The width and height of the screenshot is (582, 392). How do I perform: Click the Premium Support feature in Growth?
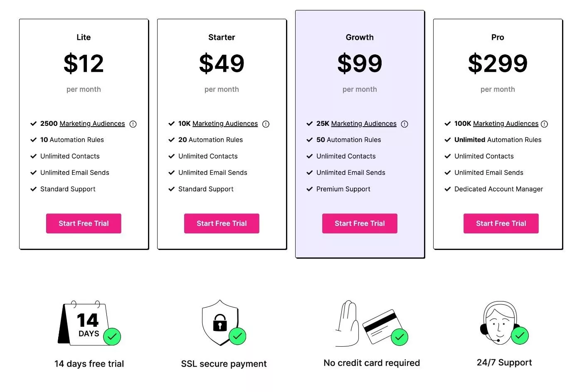pyautogui.click(x=343, y=189)
